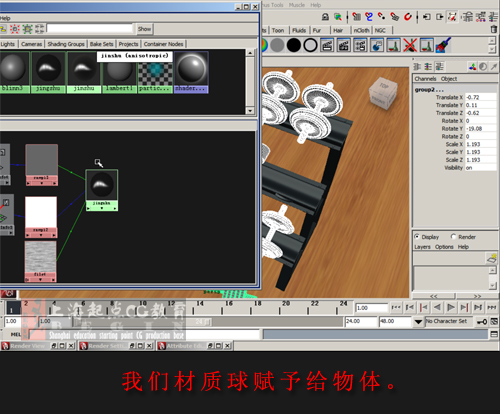500x414 pixels.
Task: Toggle construction history icon
Action: pyautogui.click(x=452, y=17)
